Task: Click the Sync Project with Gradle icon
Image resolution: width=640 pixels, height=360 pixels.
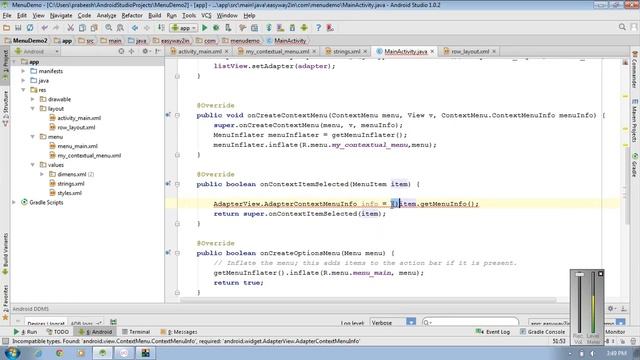Action: click(x=269, y=28)
